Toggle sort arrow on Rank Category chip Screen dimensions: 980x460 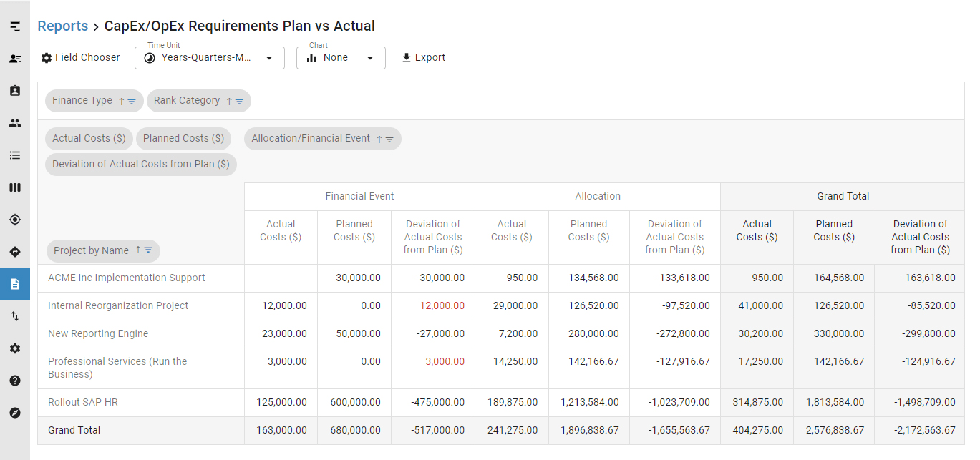[x=229, y=101]
